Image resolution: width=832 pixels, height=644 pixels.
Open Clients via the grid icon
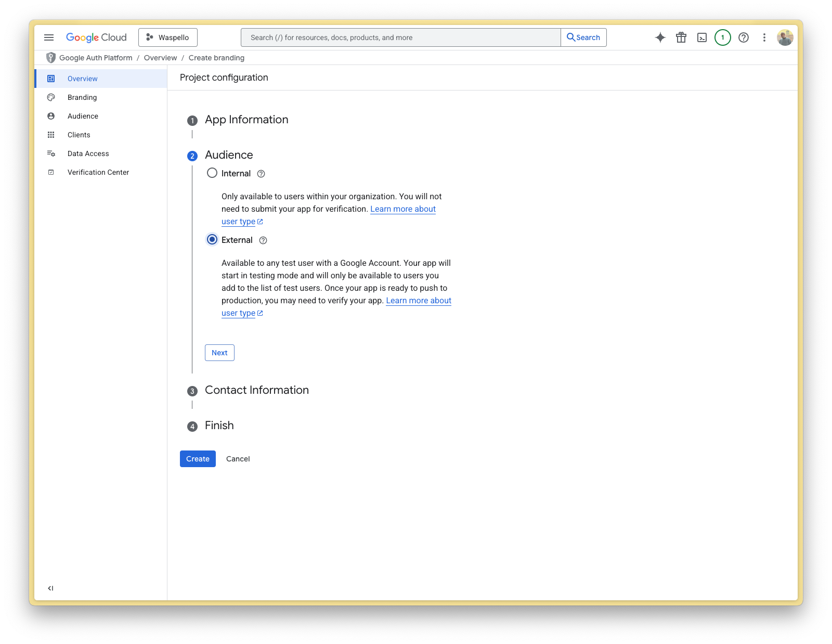click(x=51, y=135)
